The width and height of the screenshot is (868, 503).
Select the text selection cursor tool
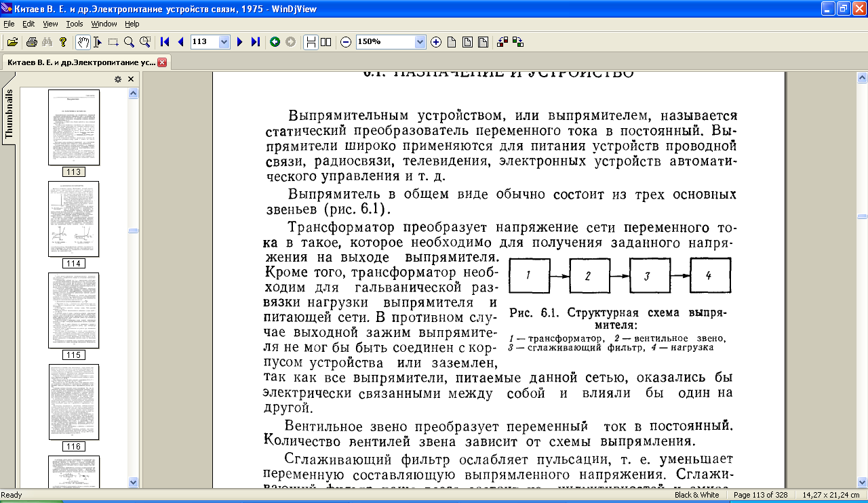coord(98,42)
